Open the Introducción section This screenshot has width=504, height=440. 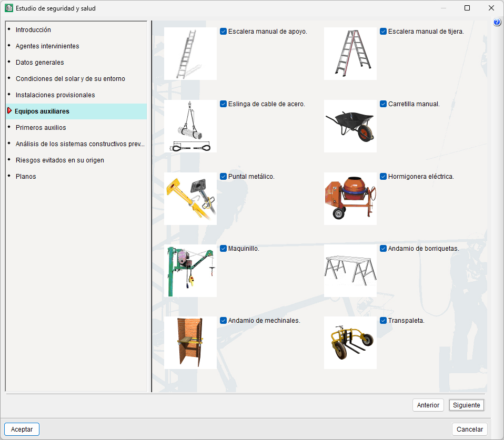coord(76,30)
